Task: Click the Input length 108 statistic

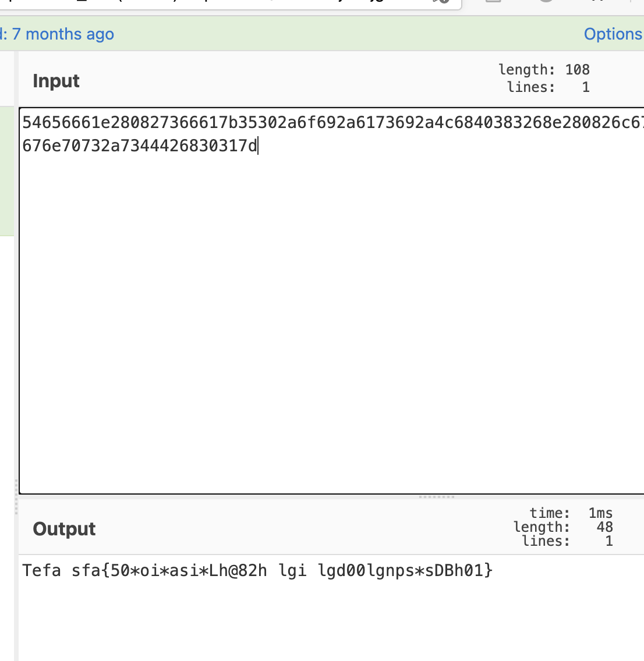Action: tap(544, 70)
